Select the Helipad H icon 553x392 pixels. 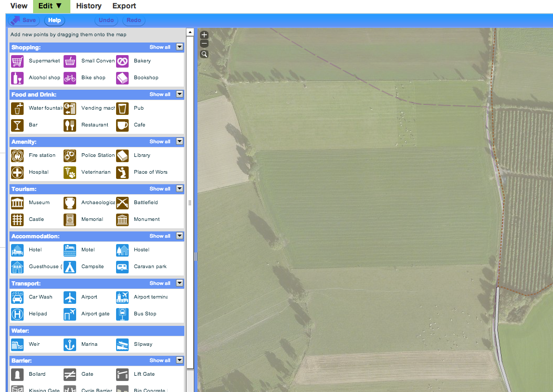coord(17,314)
